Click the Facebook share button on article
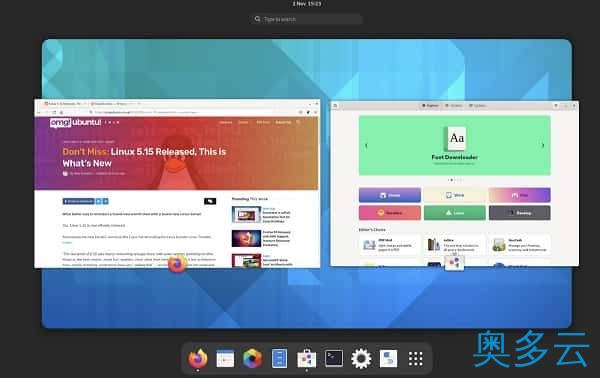Image resolution: width=600 pixels, height=378 pixels. coord(78,201)
